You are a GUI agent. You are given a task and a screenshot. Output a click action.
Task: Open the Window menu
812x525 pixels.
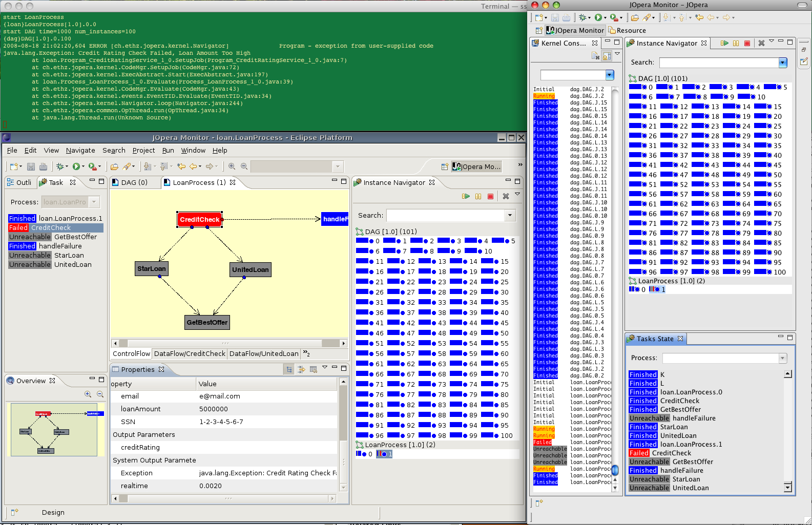(193, 150)
